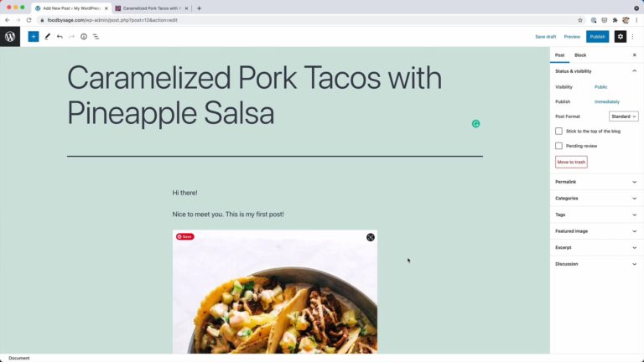Click the blue add block plus button
Image resolution: width=644 pixels, height=362 pixels.
34,37
